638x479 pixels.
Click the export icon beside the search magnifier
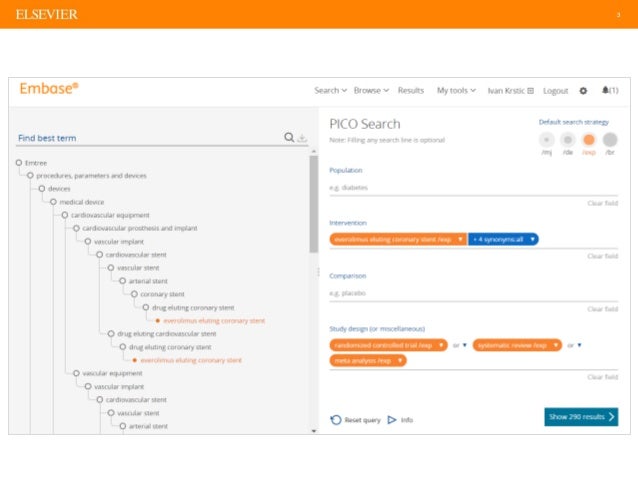(302, 138)
